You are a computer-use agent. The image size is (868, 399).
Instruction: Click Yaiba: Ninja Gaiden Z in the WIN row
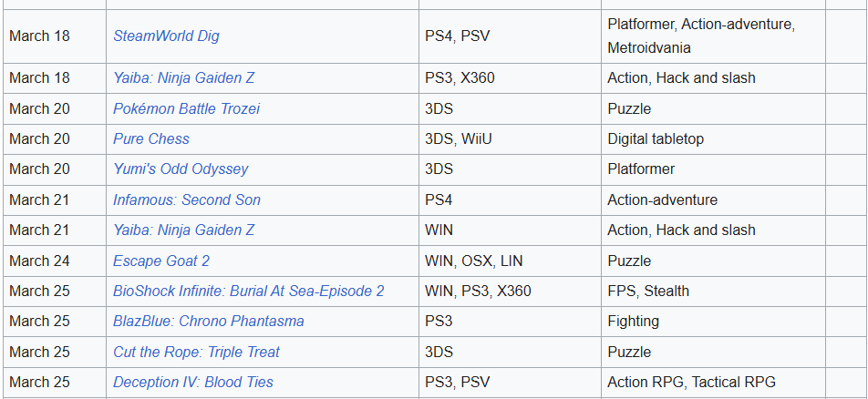click(183, 230)
